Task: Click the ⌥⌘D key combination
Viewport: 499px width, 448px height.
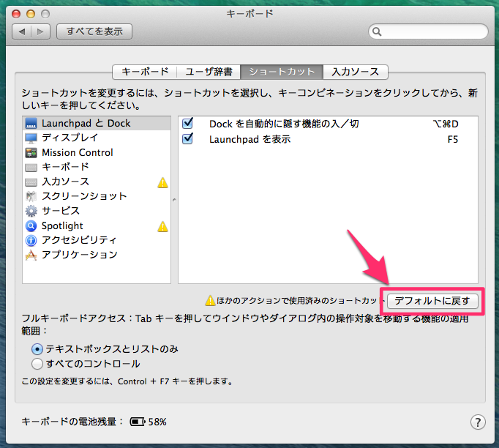Action: coord(446,124)
